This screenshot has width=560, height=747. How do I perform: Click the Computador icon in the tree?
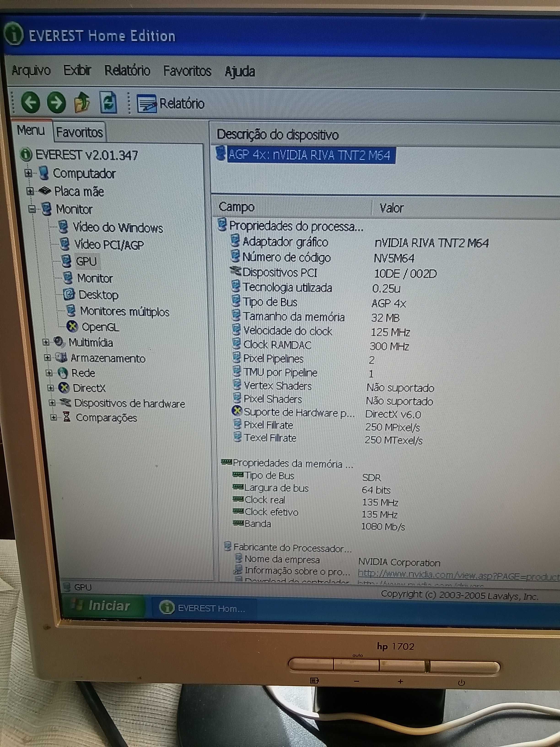click(43, 173)
